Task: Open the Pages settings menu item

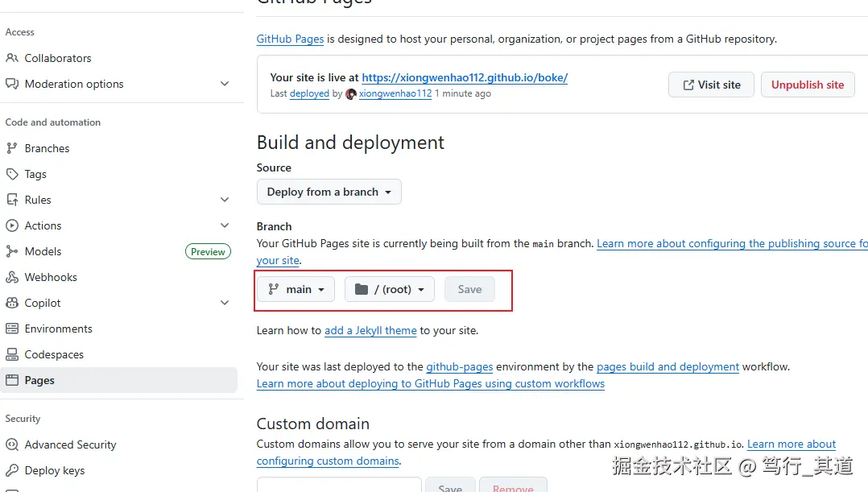Action: tap(39, 380)
